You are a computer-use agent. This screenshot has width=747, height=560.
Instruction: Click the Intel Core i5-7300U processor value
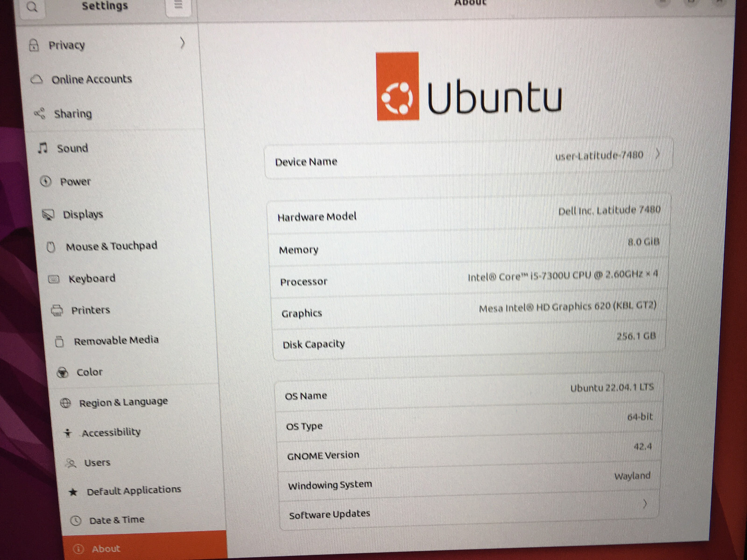point(563,275)
